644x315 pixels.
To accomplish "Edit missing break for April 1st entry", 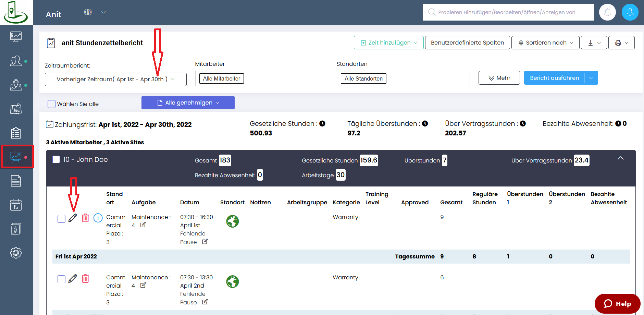I will [205, 242].
